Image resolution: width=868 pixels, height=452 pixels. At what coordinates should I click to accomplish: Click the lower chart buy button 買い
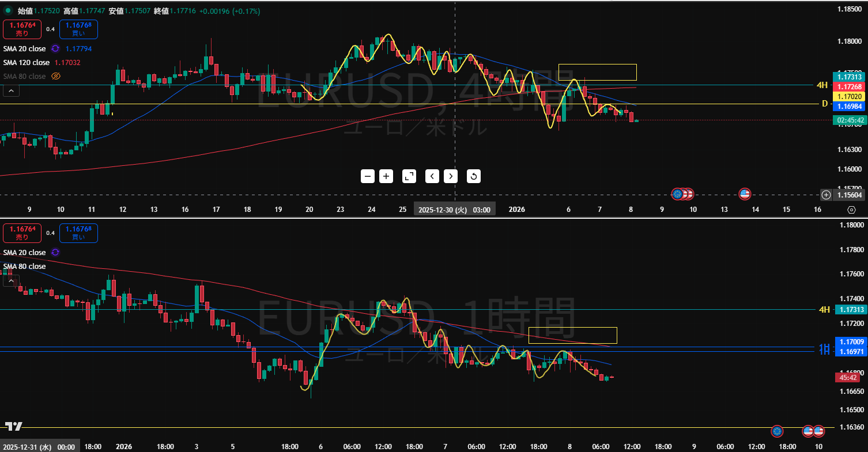[78, 233]
